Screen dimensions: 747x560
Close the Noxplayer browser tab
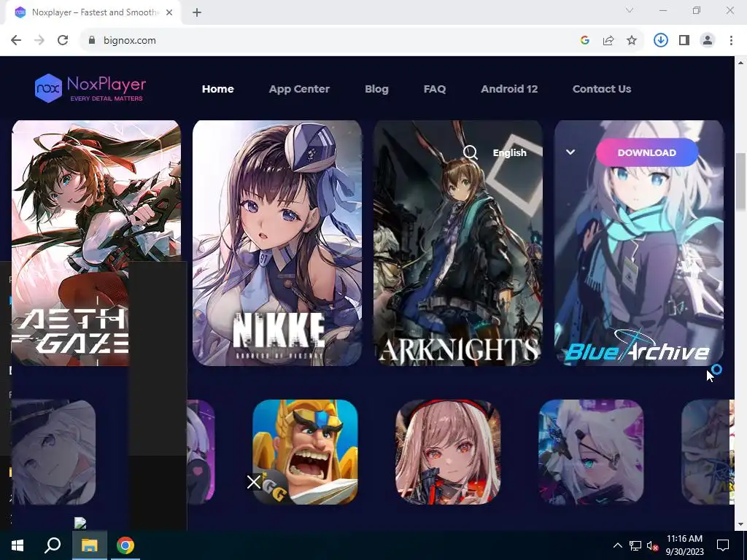[x=169, y=12]
